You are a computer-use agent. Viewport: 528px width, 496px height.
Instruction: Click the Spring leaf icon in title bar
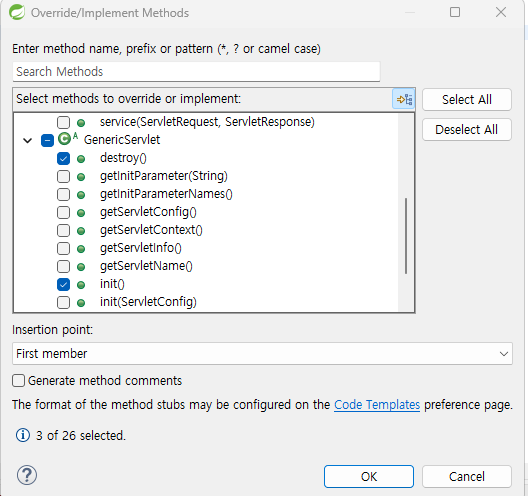click(x=17, y=12)
